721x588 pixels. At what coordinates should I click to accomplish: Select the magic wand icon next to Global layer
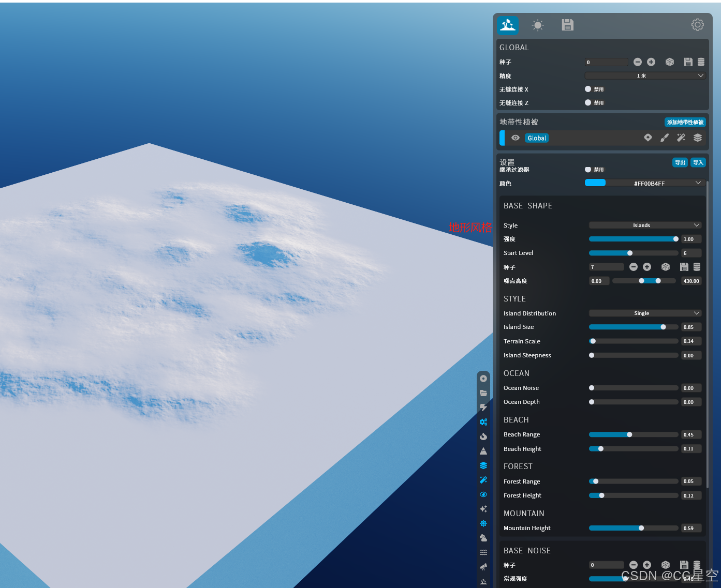[x=681, y=138]
